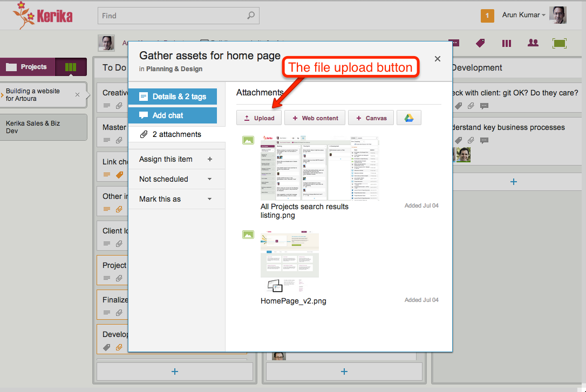Viewport: 586px width, 392px height.
Task: Open the team members icon in toolbar
Action: click(x=533, y=43)
